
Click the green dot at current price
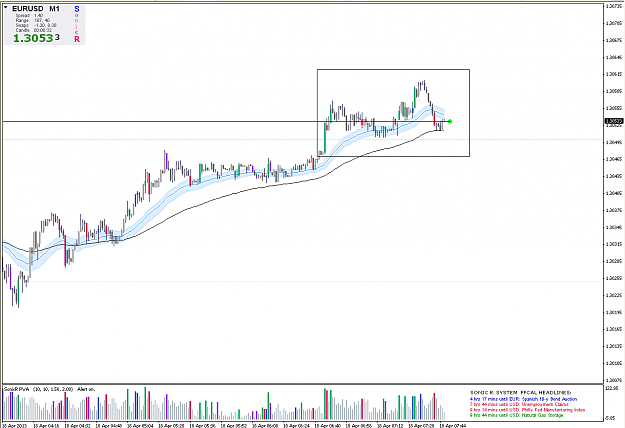click(450, 122)
